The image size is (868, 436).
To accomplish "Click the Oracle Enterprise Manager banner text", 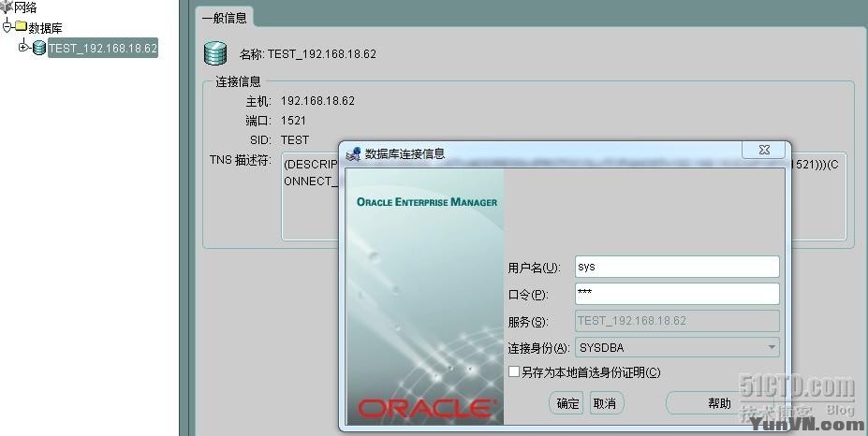I will pyautogui.click(x=427, y=202).
